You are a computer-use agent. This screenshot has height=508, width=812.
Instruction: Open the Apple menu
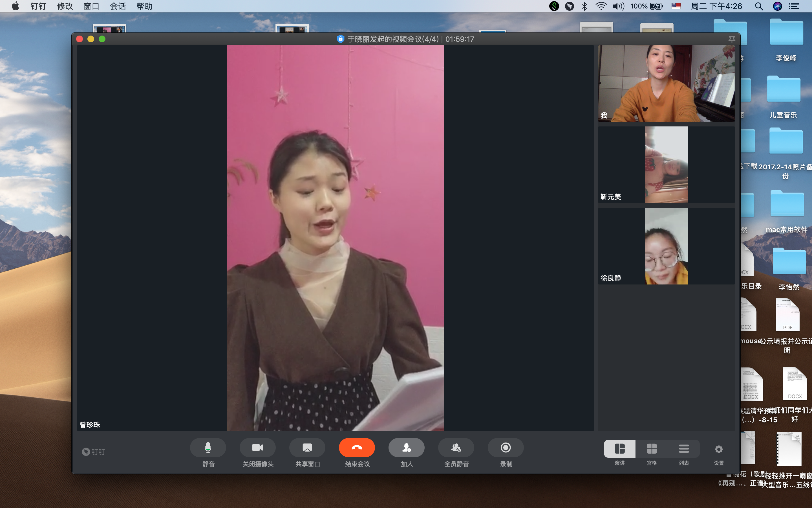point(15,6)
